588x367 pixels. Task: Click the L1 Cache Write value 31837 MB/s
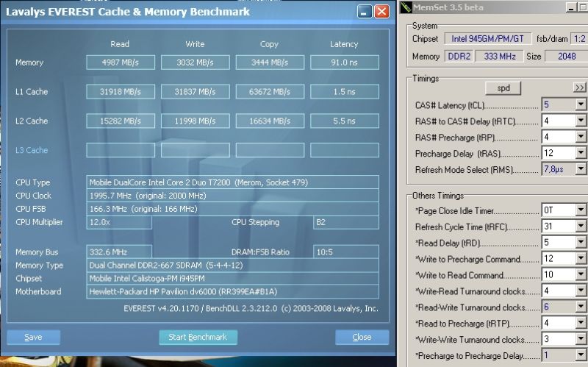coord(195,91)
